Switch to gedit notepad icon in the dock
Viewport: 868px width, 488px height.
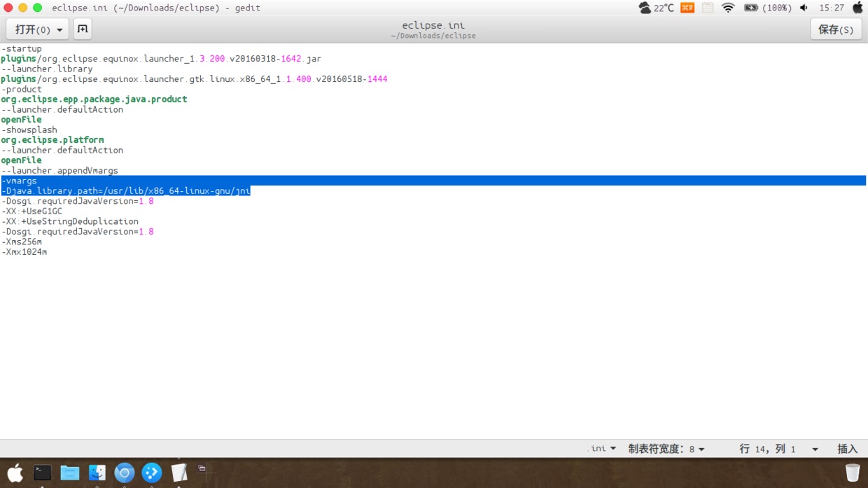pyautogui.click(x=179, y=473)
